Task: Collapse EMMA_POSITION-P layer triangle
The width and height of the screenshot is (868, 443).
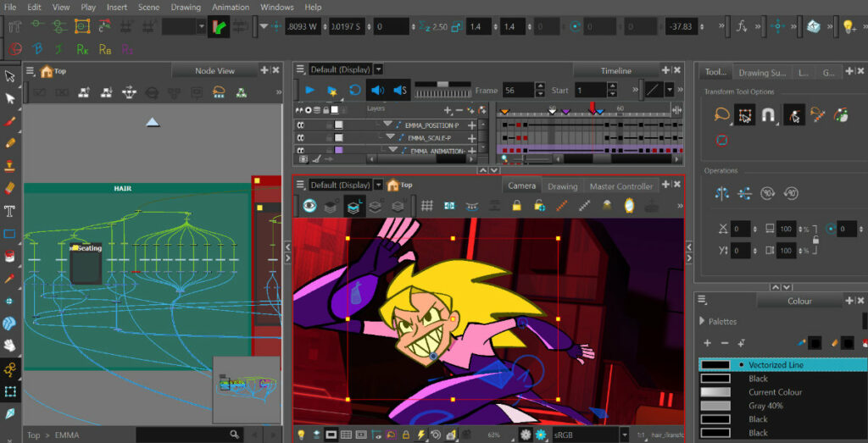Action: 387,125
